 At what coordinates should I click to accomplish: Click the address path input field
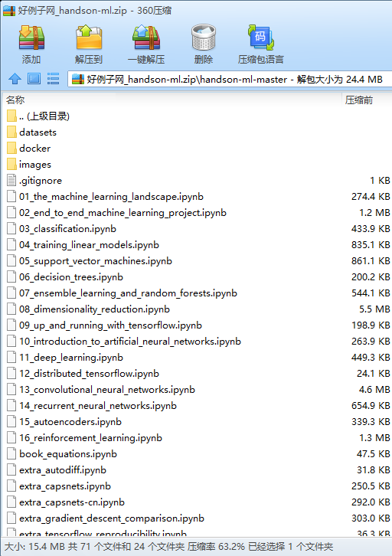[x=230, y=80]
